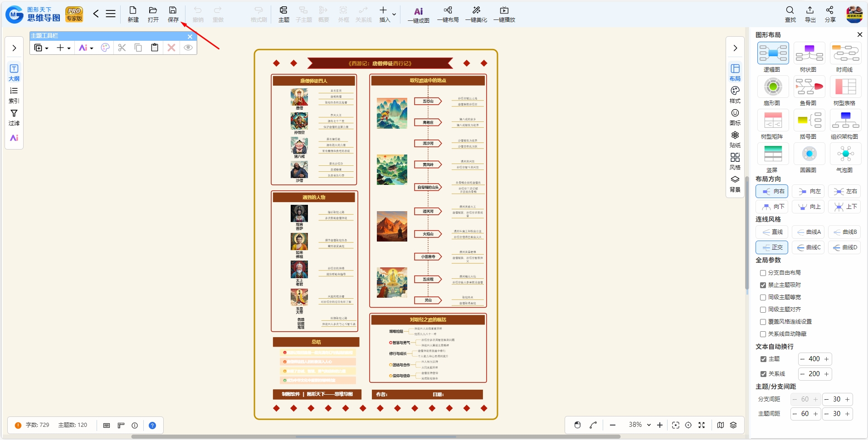Screen dimensions: 868x440
Task: Switch to the 样式 style tab
Action: (735, 91)
